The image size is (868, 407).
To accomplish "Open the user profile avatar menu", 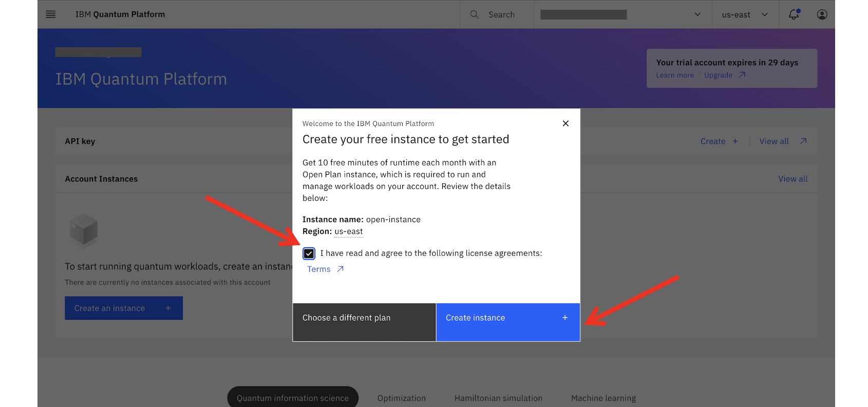I will (822, 14).
